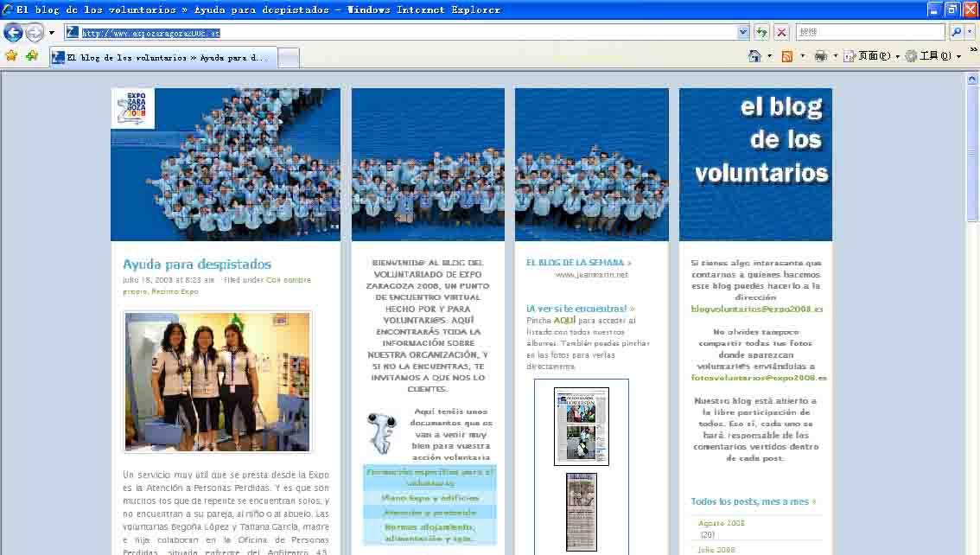The width and height of the screenshot is (980, 555).
Task: Click the Add to Favorites icon
Action: click(31, 55)
